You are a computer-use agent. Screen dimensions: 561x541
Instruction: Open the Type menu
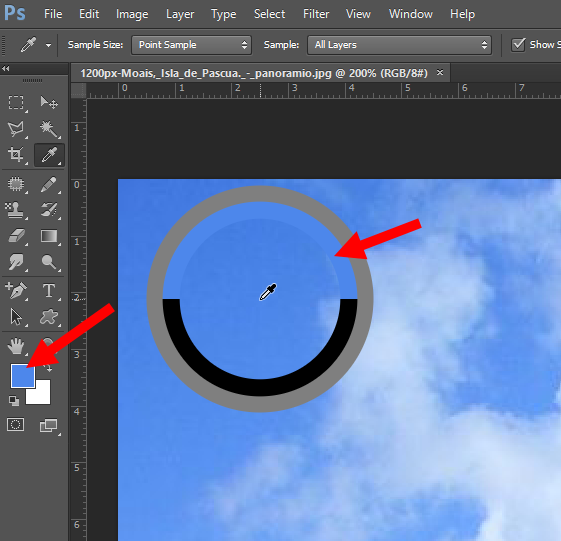(224, 14)
